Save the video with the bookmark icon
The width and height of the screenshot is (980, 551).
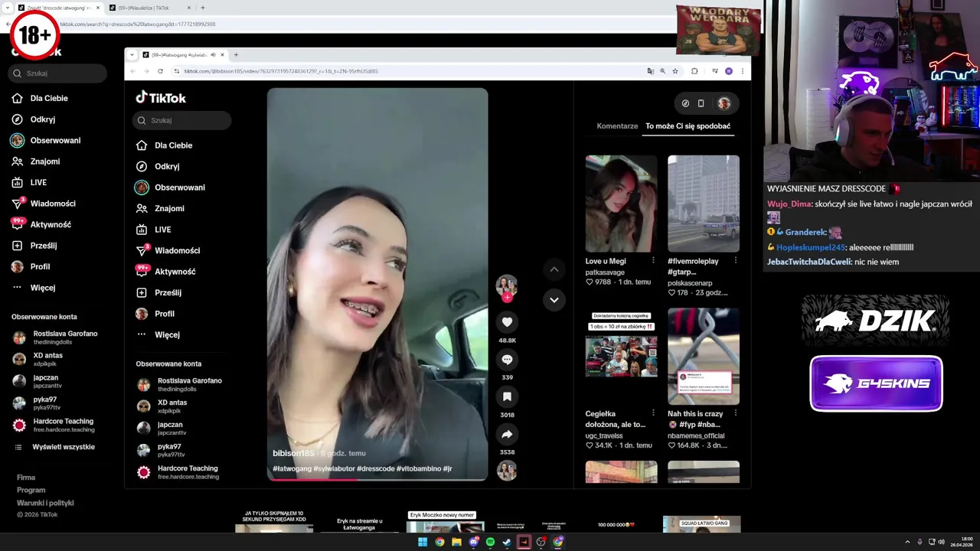[x=507, y=396]
